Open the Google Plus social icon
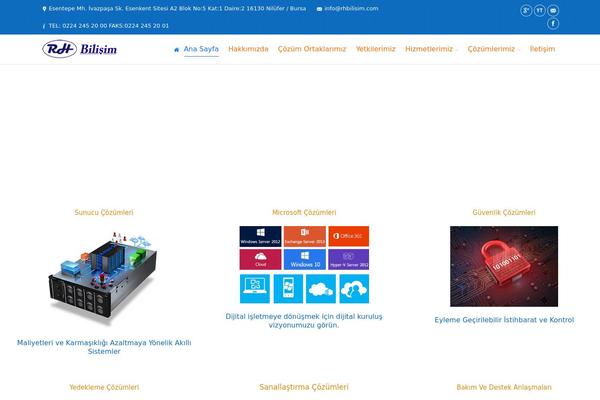This screenshot has height=400, width=600. point(526,10)
